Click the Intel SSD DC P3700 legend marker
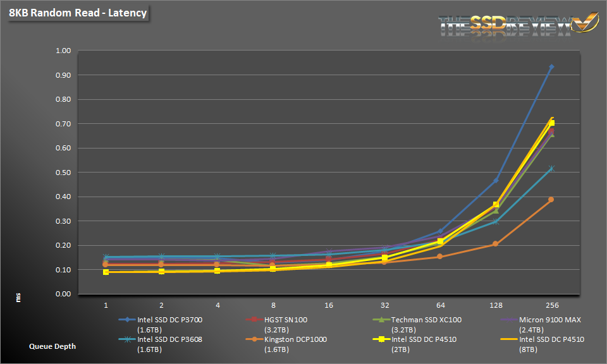Viewport: 607px width, 364px height. 128,320
